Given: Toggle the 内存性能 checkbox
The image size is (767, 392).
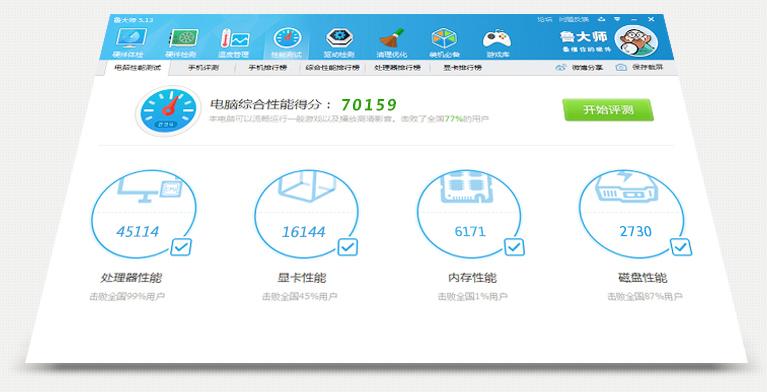Looking at the screenshot, I should [x=514, y=247].
